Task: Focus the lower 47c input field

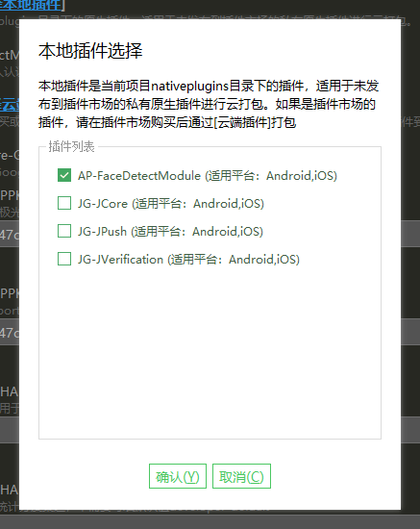Action: (x=10, y=333)
